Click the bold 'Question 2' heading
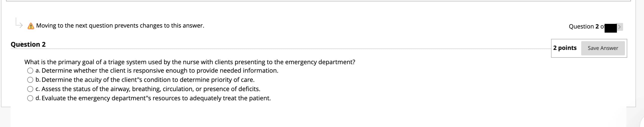The width and height of the screenshot is (644, 127). point(28,44)
